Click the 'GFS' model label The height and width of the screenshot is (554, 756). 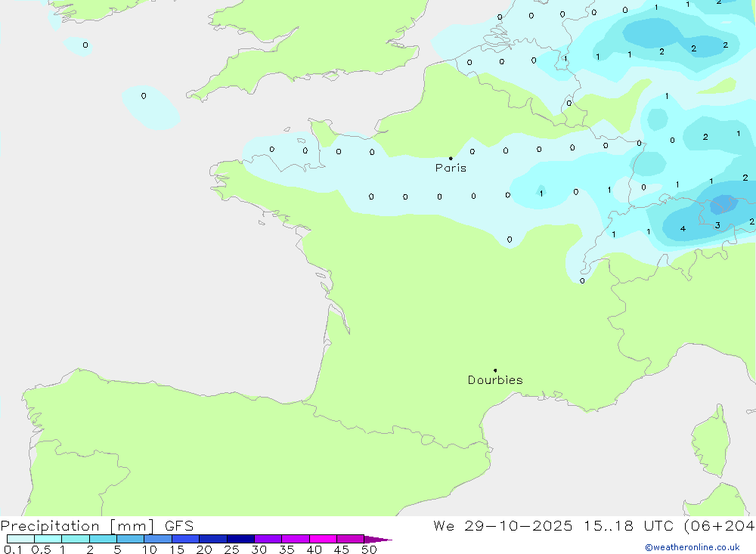click(x=179, y=525)
